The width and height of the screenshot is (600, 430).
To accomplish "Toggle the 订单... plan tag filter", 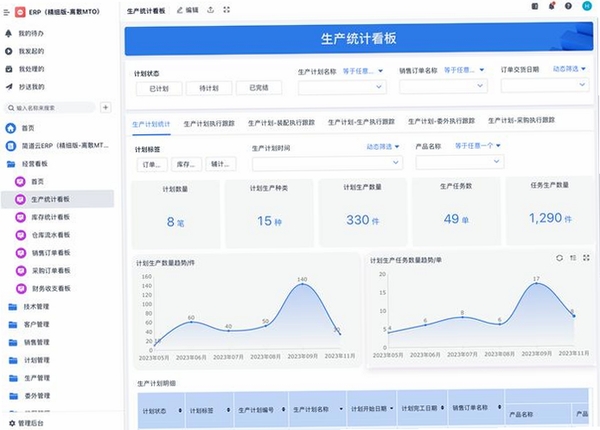I will (x=152, y=165).
